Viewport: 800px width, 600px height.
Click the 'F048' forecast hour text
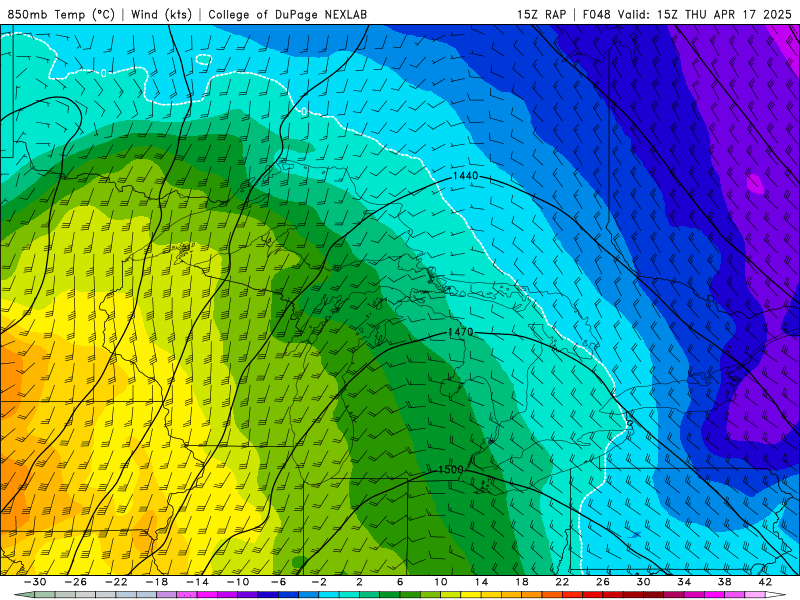(x=596, y=14)
